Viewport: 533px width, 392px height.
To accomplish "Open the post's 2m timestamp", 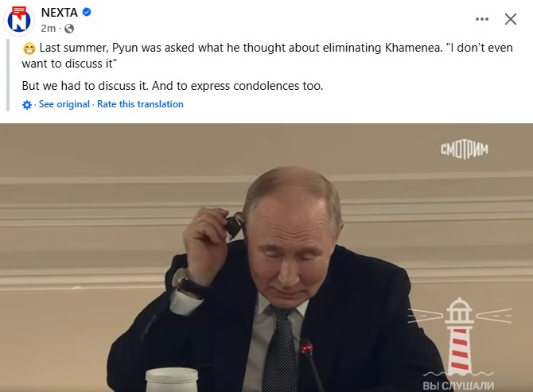I will point(48,29).
